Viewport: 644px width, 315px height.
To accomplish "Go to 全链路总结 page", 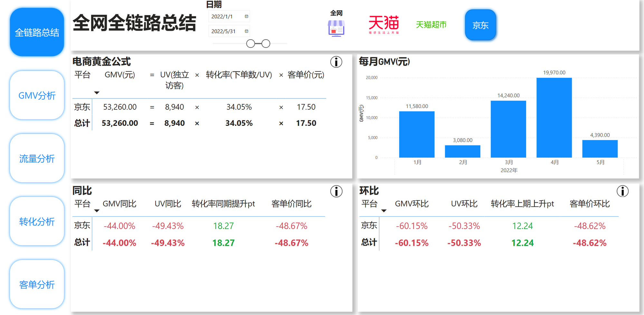I will click(x=37, y=32).
